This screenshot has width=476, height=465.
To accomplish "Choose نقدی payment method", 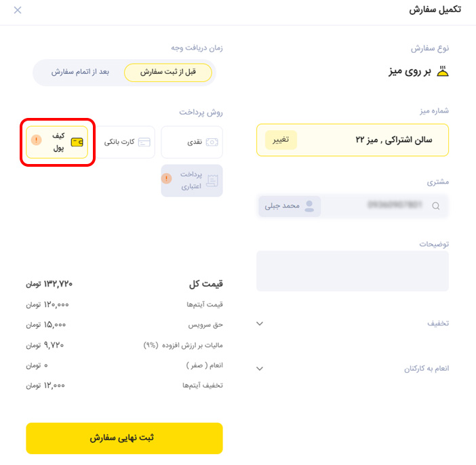I will (192, 142).
